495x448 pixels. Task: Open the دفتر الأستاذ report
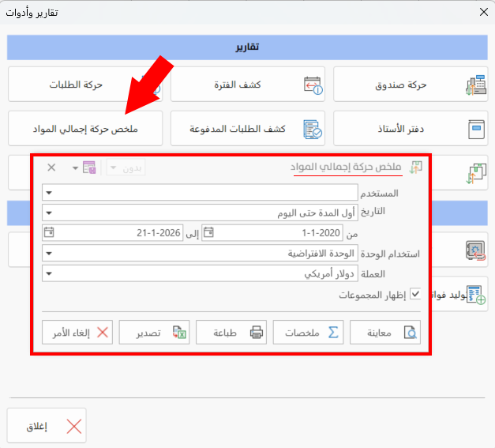[411, 128]
